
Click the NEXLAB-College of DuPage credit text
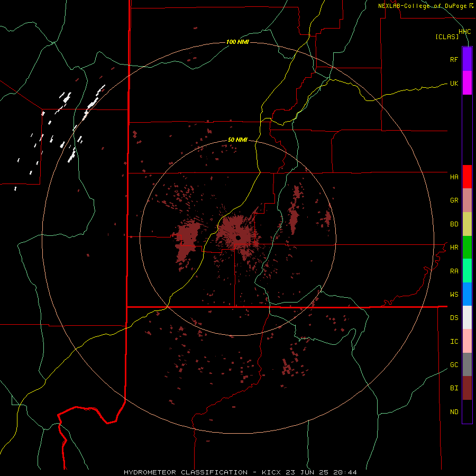tap(422, 6)
